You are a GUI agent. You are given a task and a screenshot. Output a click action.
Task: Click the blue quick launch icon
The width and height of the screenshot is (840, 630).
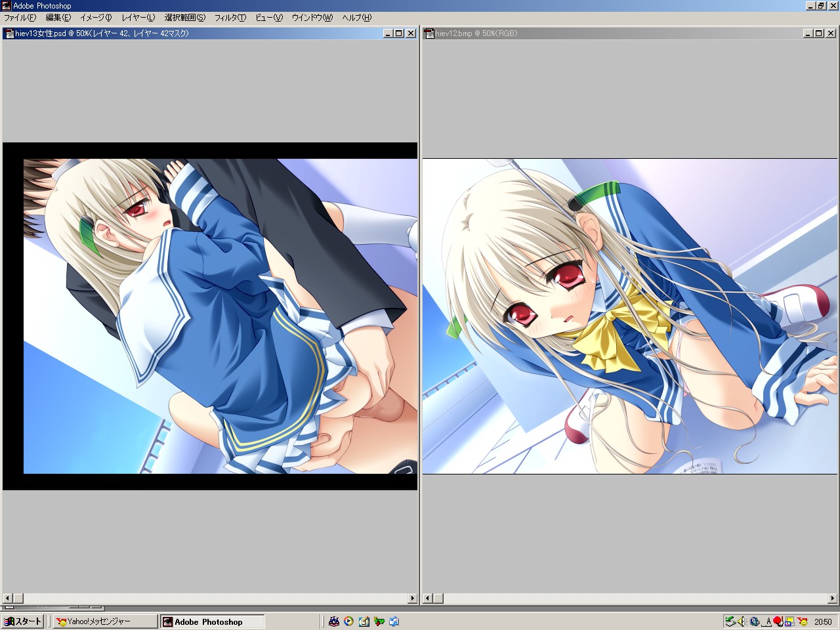coord(394,621)
